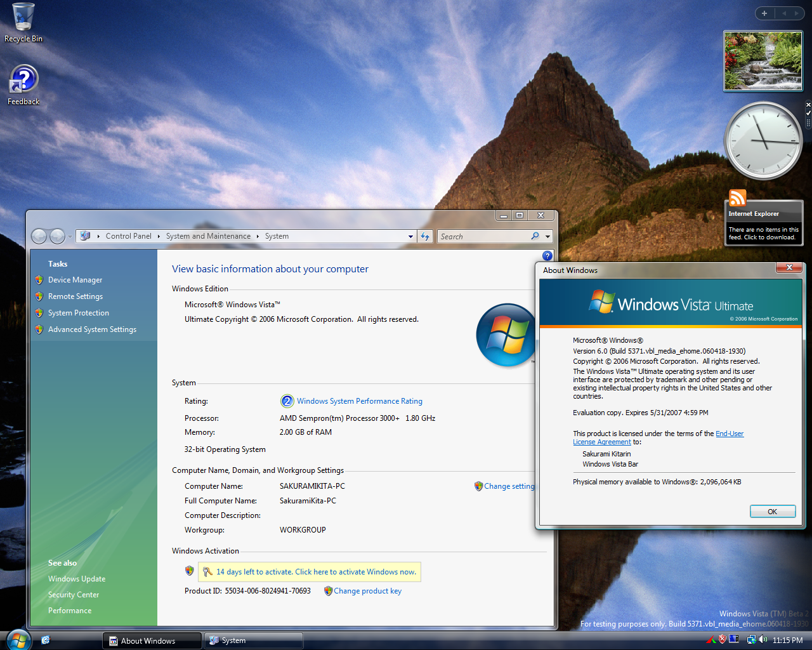Image resolution: width=812 pixels, height=650 pixels.
Task: Open the Feedback desktop shortcut
Action: (x=23, y=84)
